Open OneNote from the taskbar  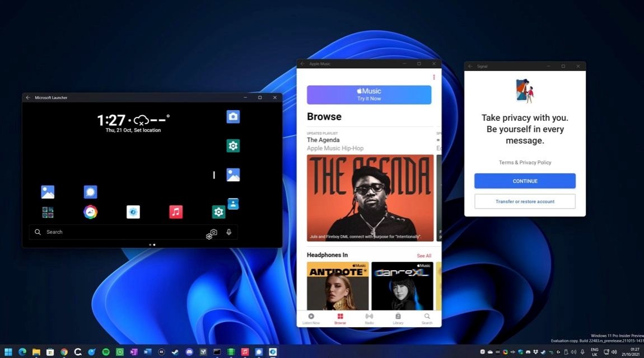(x=133, y=352)
